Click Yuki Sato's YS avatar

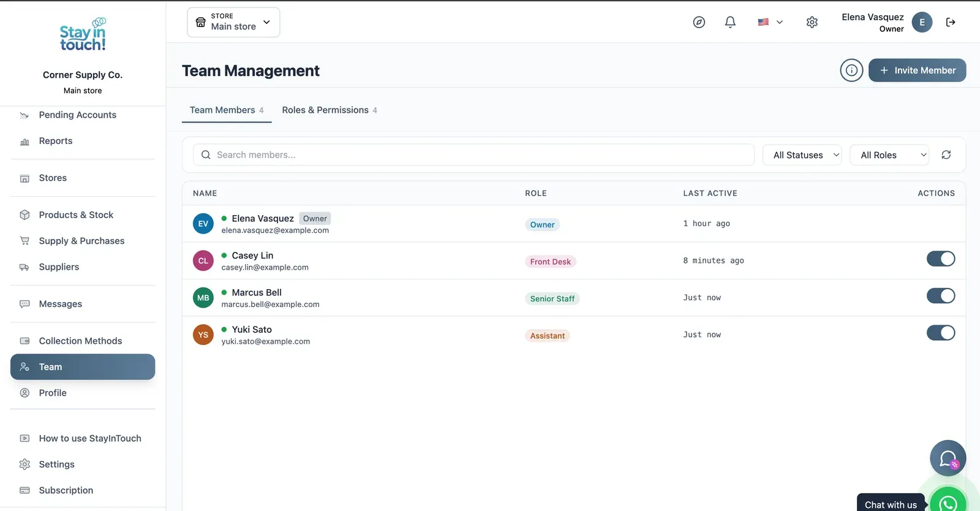click(x=203, y=335)
